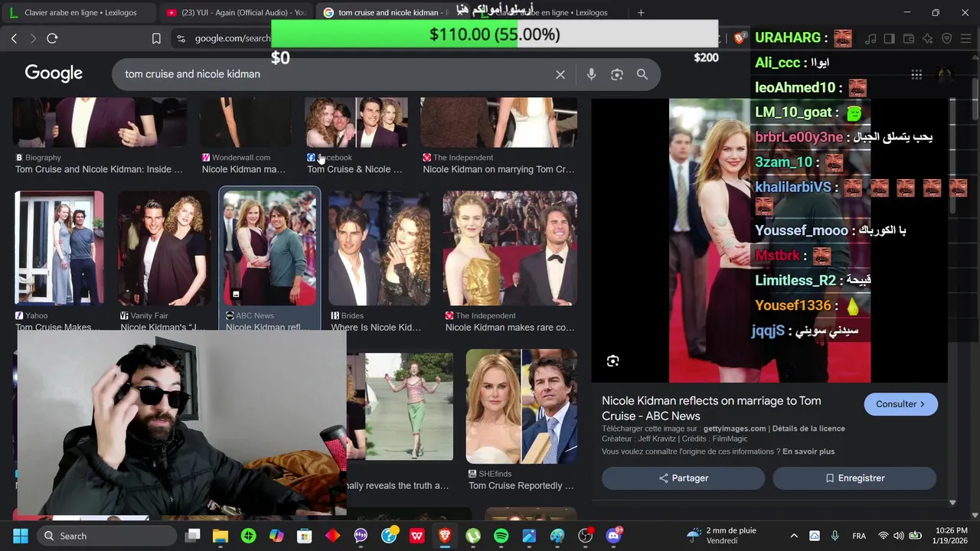Image resolution: width=980 pixels, height=551 pixels.
Task: Open Brave VPN shield icon
Action: pyautogui.click(x=947, y=38)
